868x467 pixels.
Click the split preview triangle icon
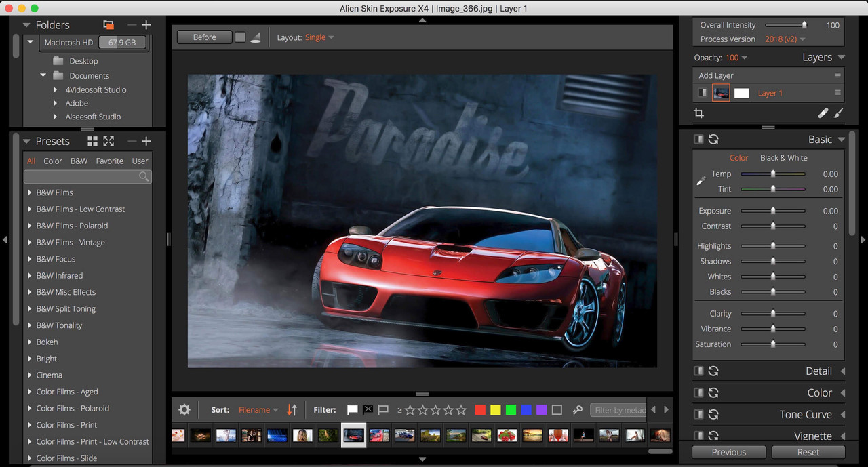point(256,37)
